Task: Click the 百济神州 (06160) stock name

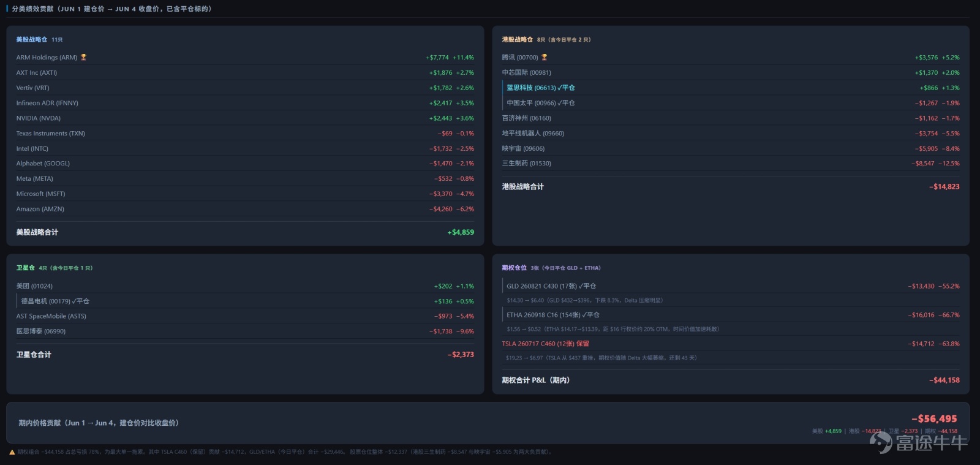Action: 527,118
